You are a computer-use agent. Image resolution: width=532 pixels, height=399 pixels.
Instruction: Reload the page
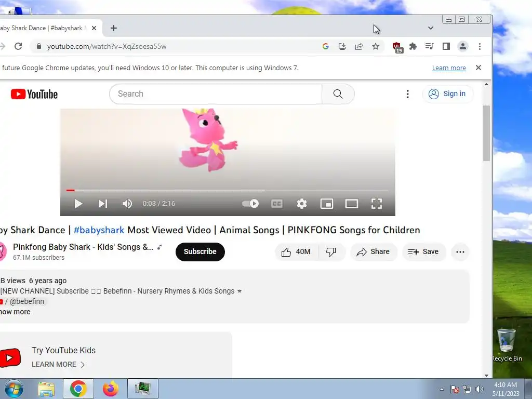18,46
